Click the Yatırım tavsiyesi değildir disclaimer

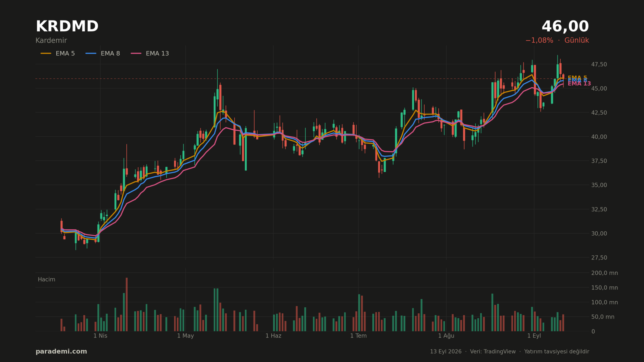(557, 352)
